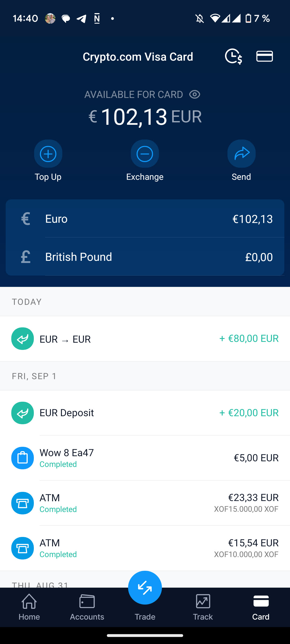290x644 pixels.
Task: Select the British Pound balance row
Action: 145,257
